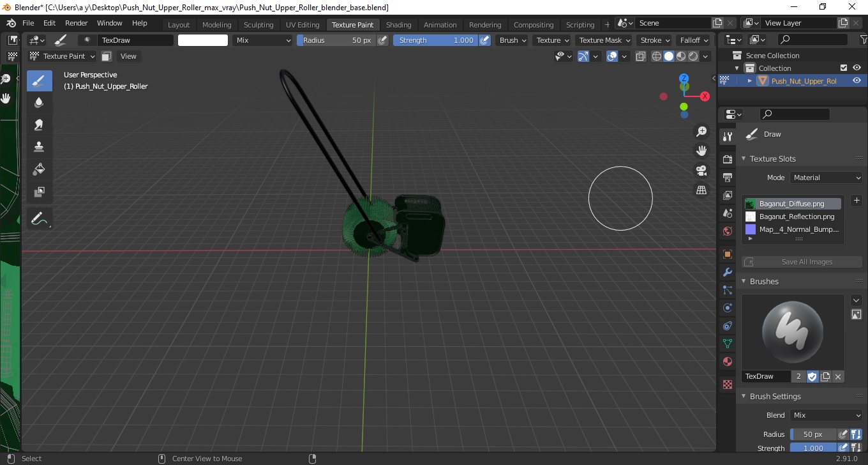The width and height of the screenshot is (868, 465).
Task: Open the Render menu
Action: 77,23
